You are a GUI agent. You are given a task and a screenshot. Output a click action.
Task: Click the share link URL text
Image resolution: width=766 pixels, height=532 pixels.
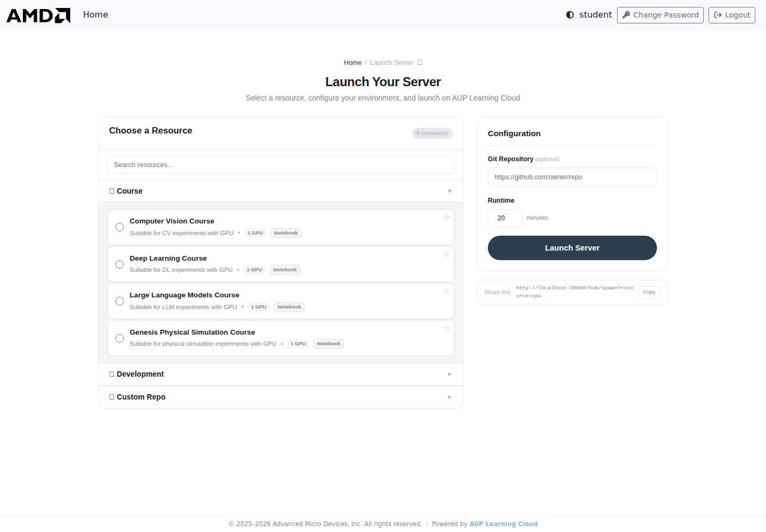(x=574, y=292)
